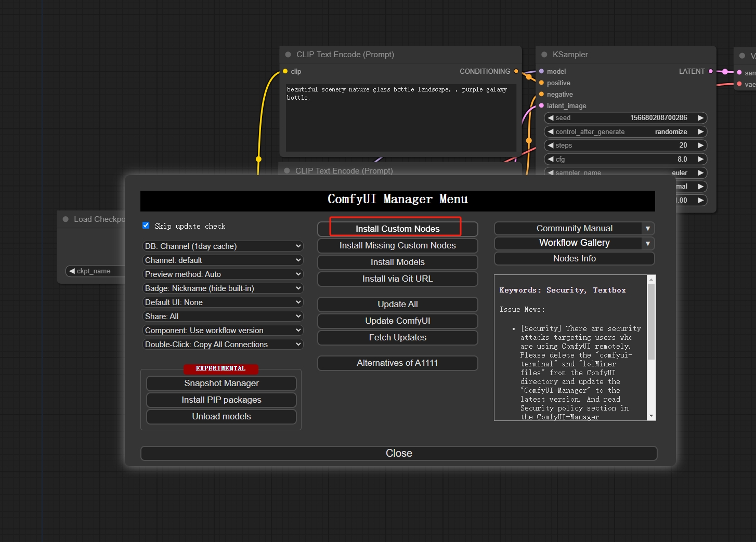Click the KSampler node title
The width and height of the screenshot is (756, 542).
point(570,55)
